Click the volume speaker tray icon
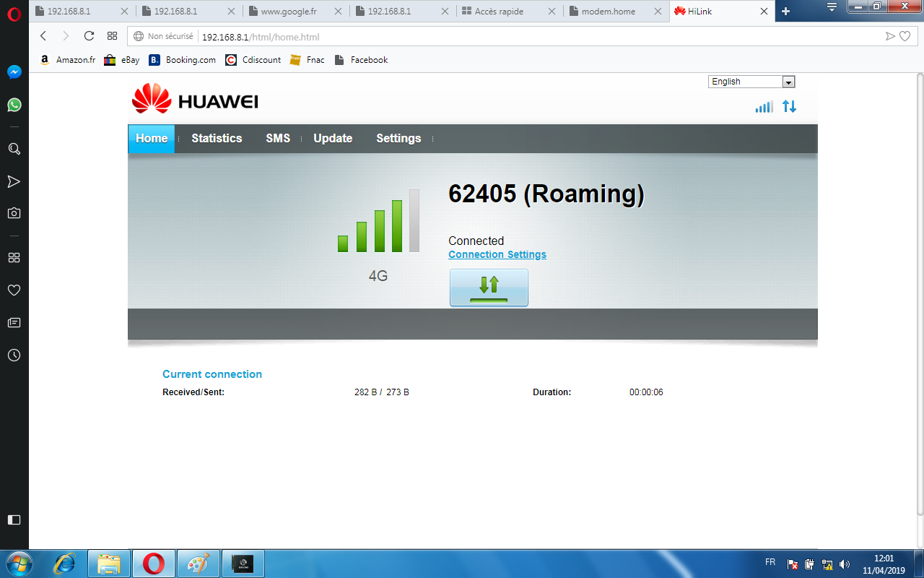 845,564
